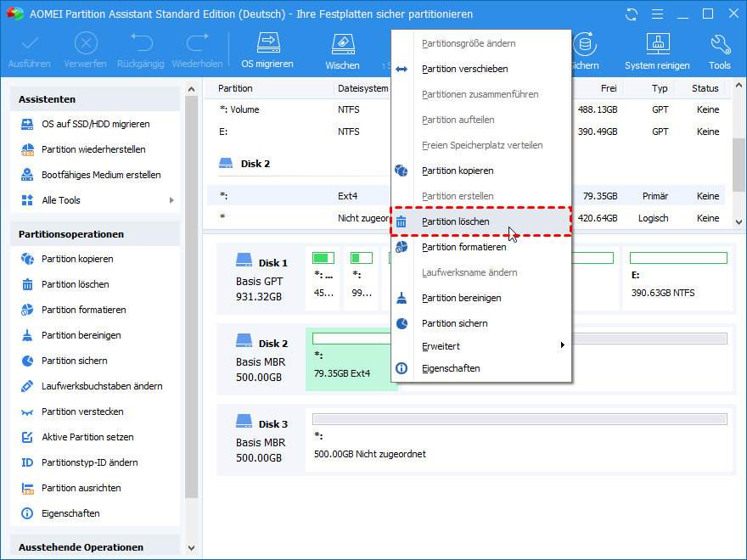
Task: Select 500.00GB Nicht zugeordnet block on Disk 3
Action: click(519, 440)
